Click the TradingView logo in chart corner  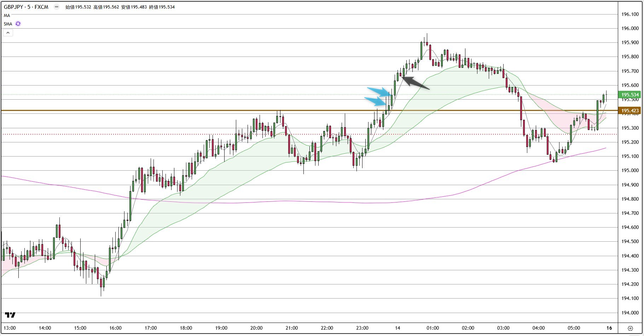pyautogui.click(x=10, y=315)
